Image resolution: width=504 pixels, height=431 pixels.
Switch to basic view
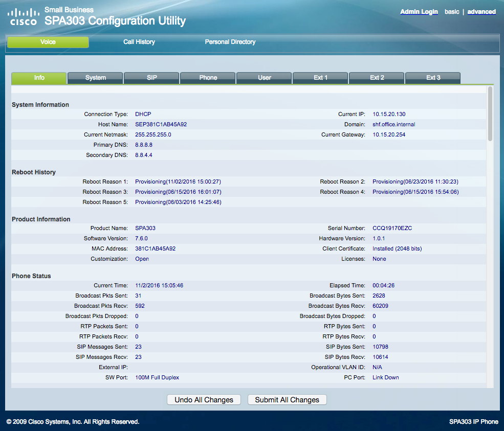tap(452, 12)
